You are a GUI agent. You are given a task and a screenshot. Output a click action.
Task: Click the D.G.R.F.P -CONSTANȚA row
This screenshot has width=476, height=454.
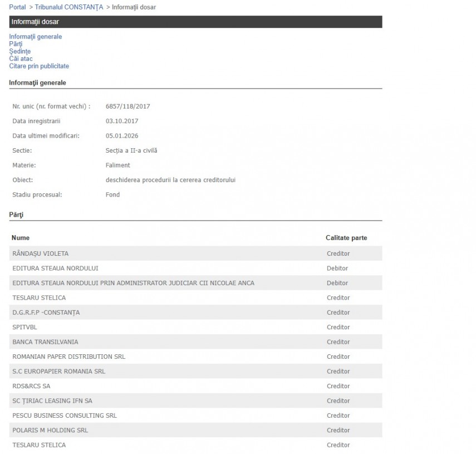click(x=46, y=313)
